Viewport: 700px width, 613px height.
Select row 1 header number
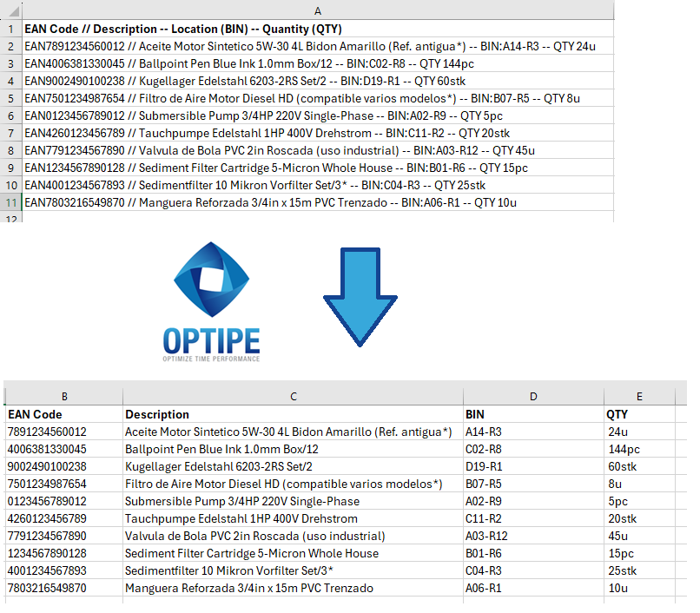point(10,29)
